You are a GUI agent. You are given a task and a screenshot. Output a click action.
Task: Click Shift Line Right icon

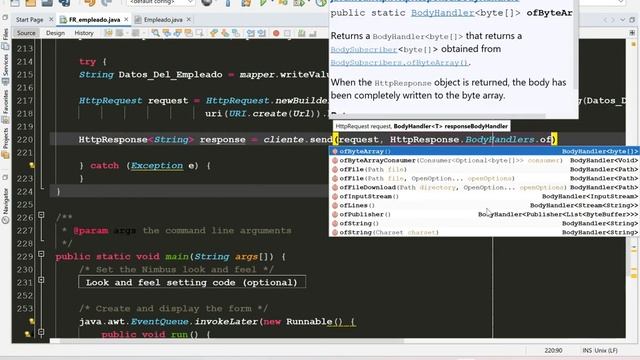[x=262, y=33]
